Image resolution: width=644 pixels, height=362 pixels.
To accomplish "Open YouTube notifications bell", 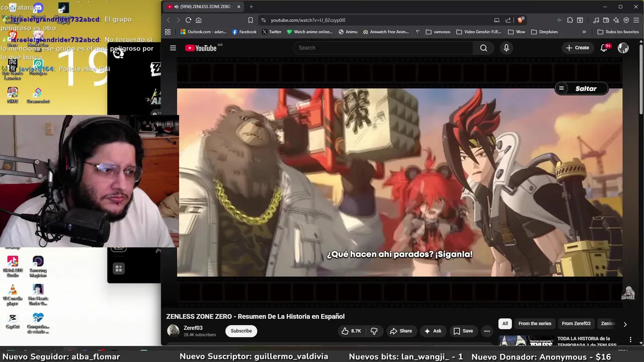I will [x=604, y=48].
